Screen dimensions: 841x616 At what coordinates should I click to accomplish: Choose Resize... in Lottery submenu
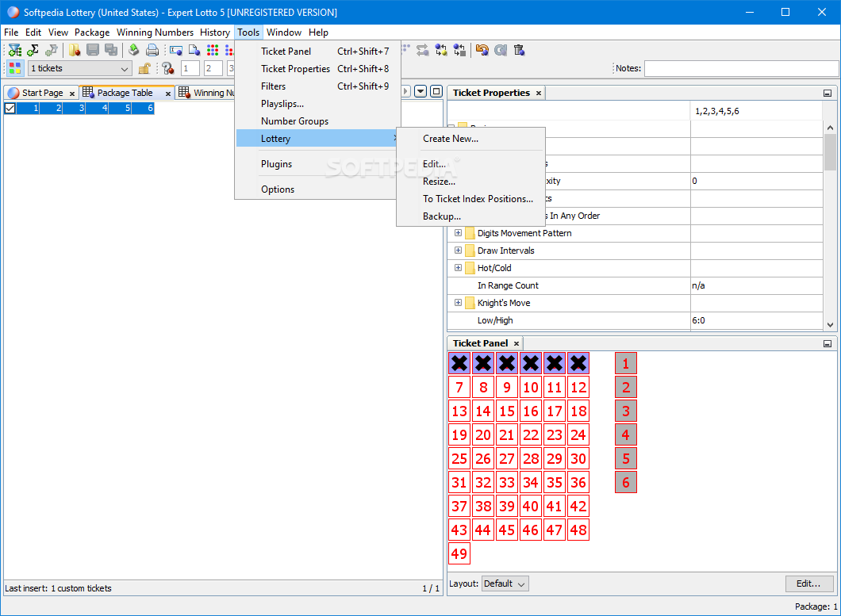tap(439, 182)
